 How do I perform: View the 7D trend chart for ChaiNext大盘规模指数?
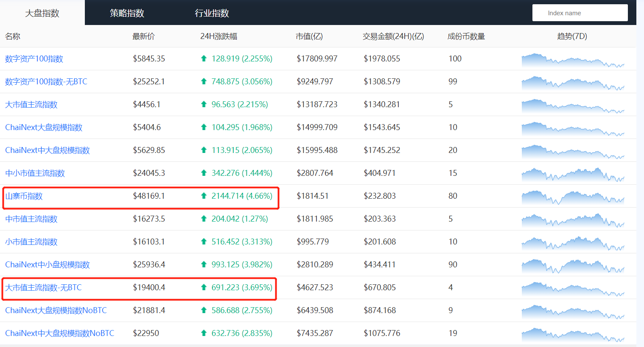(x=573, y=129)
